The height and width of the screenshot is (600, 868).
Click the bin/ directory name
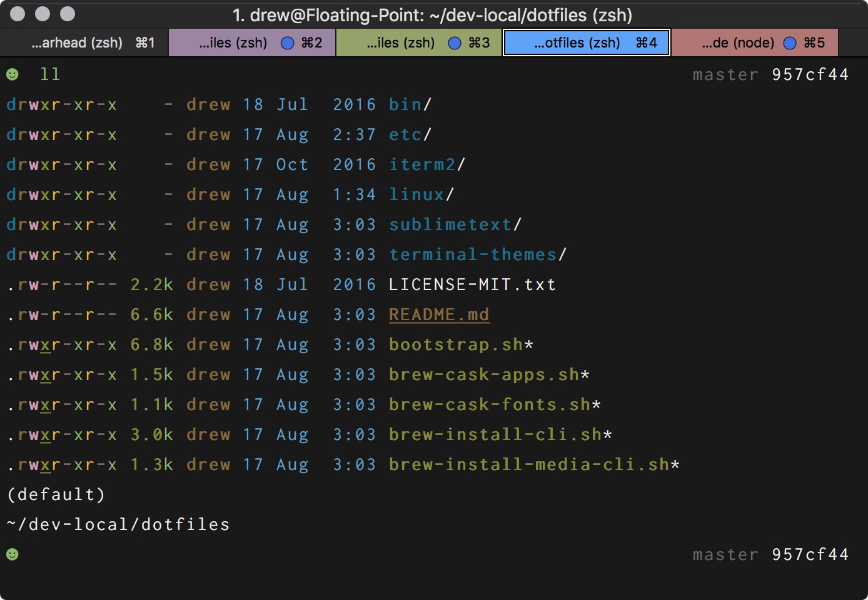point(410,104)
